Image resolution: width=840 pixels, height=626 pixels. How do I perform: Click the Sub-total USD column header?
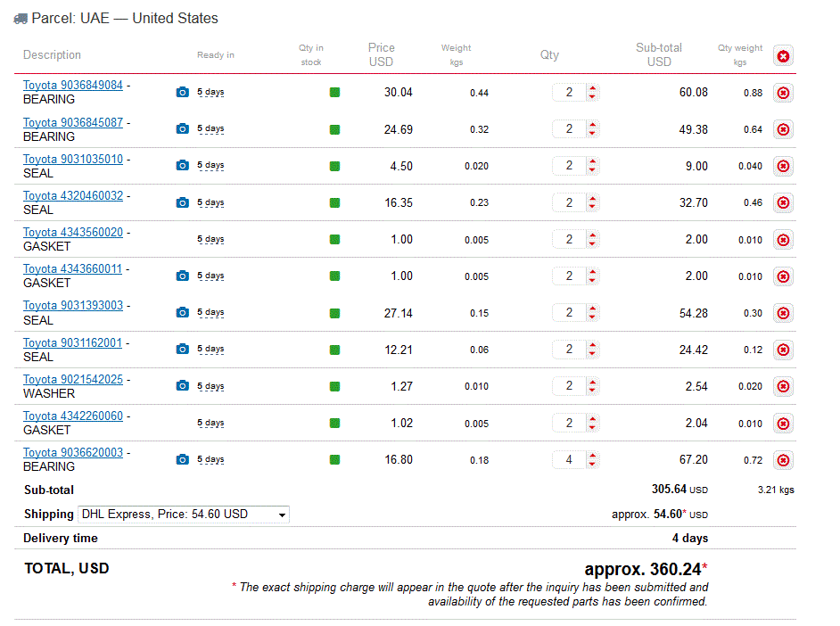click(x=659, y=54)
